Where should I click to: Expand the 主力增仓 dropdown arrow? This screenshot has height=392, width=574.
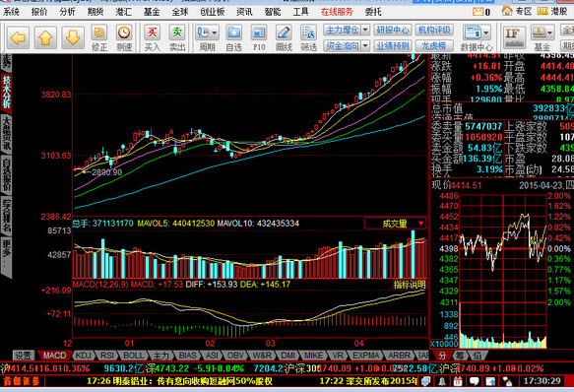click(365, 30)
